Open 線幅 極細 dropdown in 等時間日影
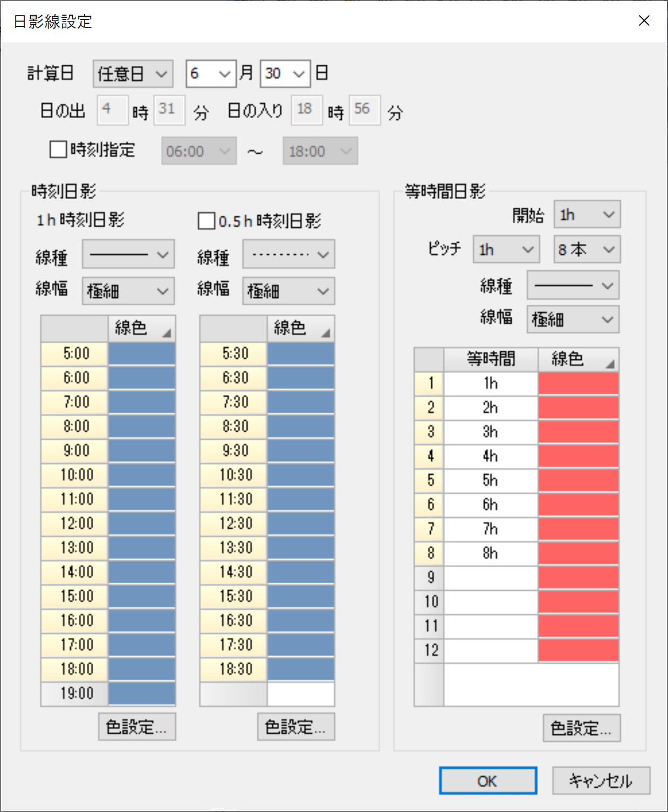Image resolution: width=668 pixels, height=812 pixels. 573,319
